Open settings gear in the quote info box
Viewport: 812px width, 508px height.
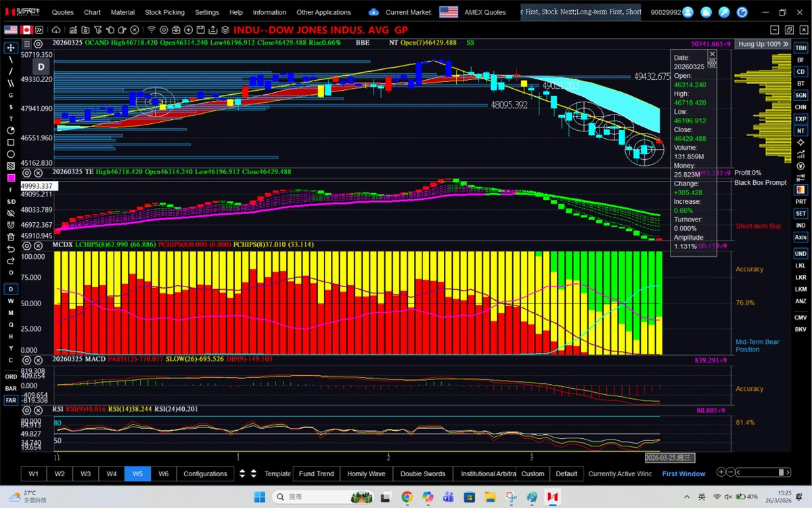[712, 62]
